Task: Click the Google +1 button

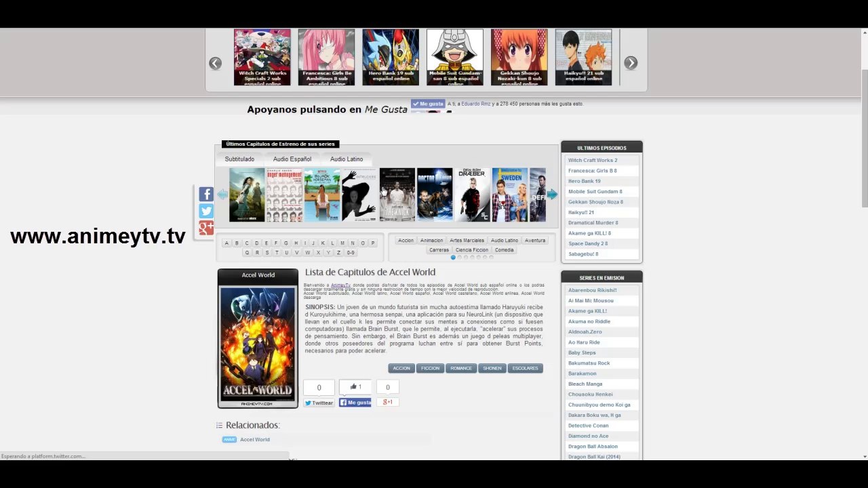Action: (388, 402)
